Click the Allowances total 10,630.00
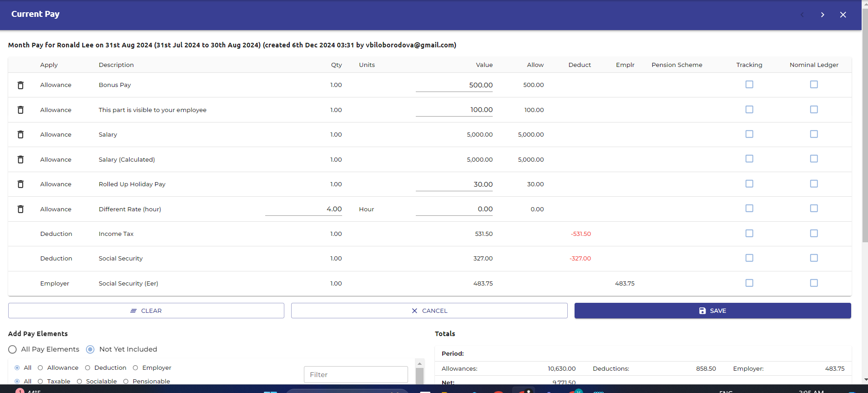Viewport: 868px width, 393px height. [561, 368]
